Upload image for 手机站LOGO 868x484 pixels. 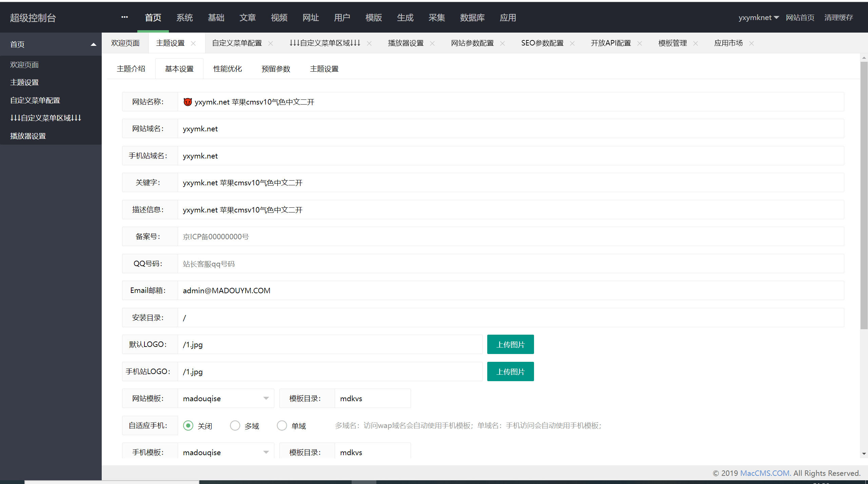510,372
